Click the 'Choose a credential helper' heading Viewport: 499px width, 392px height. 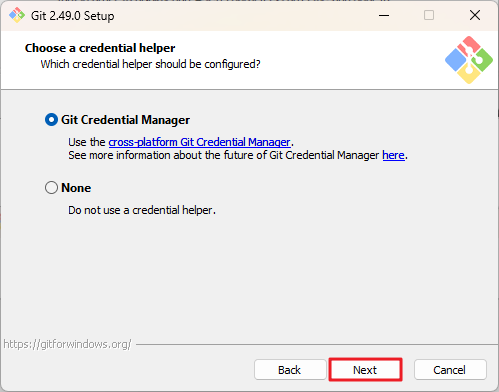pos(100,48)
